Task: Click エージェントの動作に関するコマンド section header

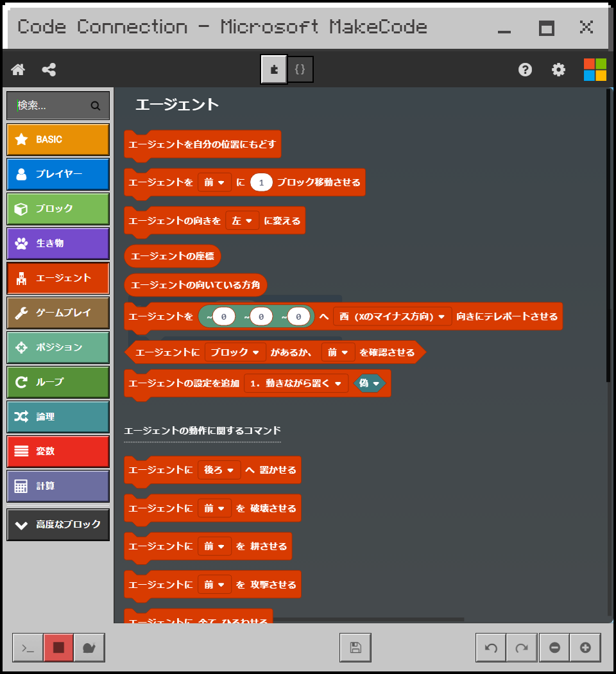Action: pyautogui.click(x=202, y=431)
